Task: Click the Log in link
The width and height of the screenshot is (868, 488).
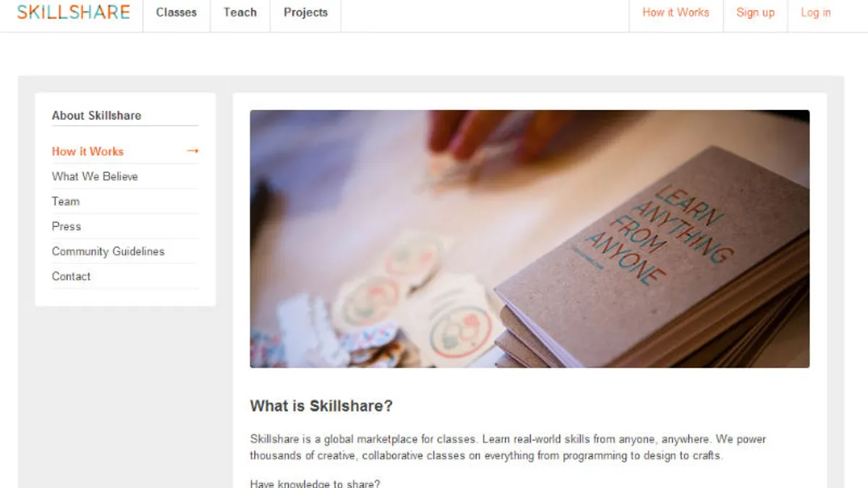Action: tap(816, 12)
